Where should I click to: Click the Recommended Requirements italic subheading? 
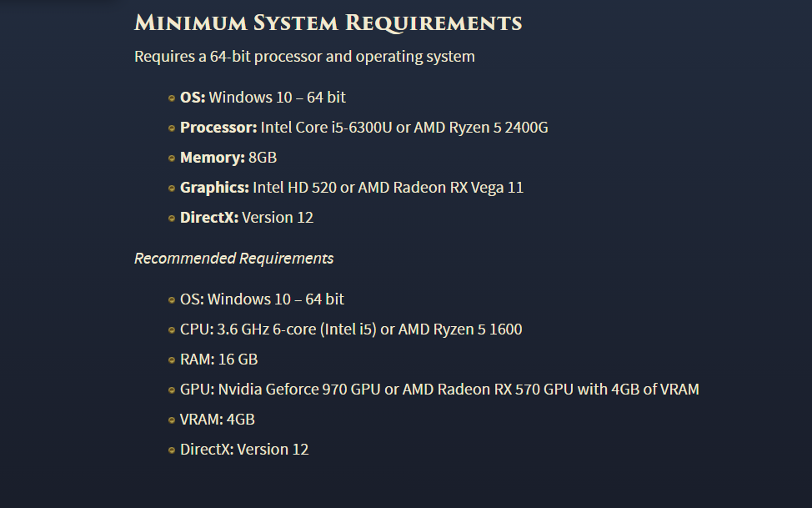[233, 259]
